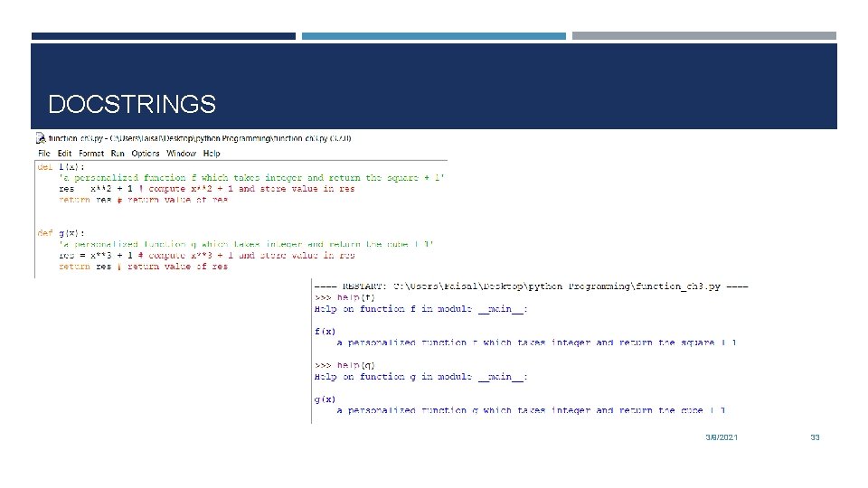Click 'Help on function g in module __main__'
868x488 pixels.
pos(420,376)
